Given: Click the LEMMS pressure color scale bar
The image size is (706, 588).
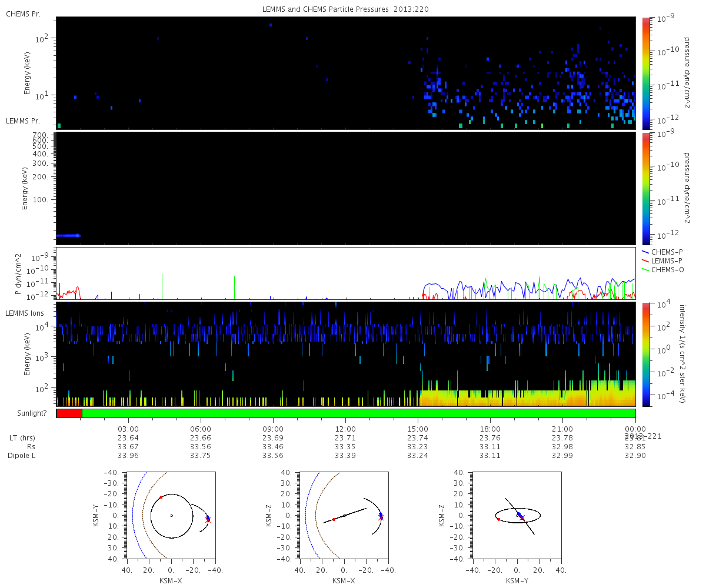Looking at the screenshot, I should [646, 188].
